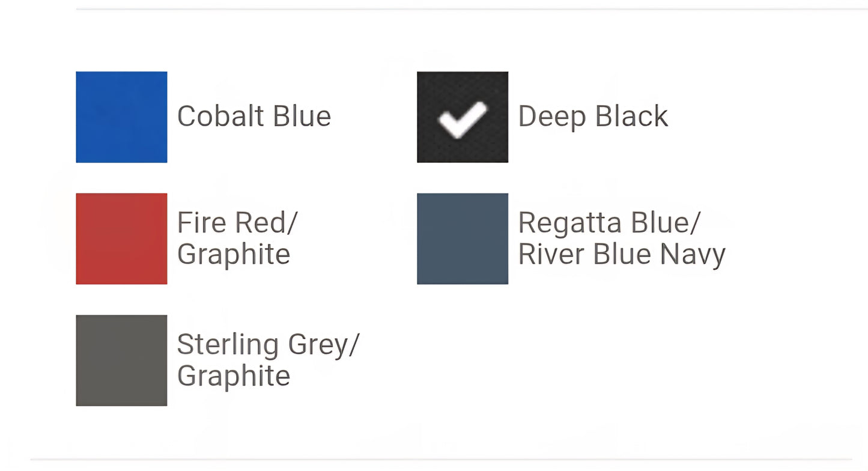Click the "Regatta Blue/" label text
The width and height of the screenshot is (868, 471).
(x=609, y=223)
